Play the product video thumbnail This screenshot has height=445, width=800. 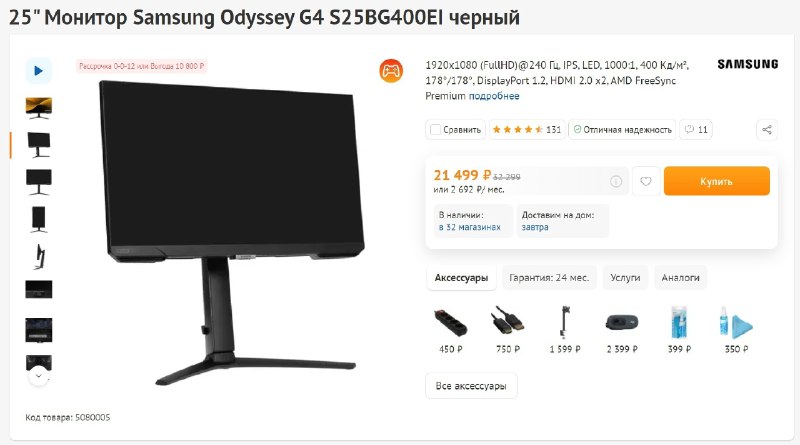tap(38, 70)
